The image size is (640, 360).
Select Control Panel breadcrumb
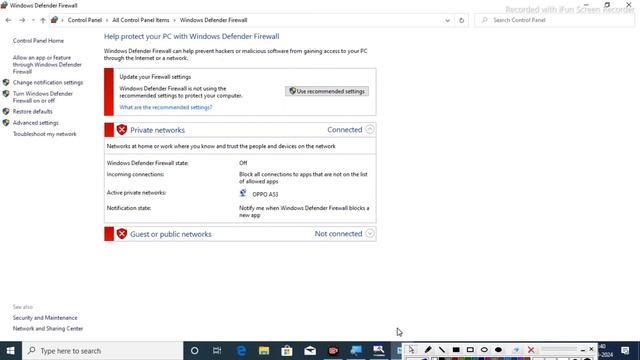click(84, 20)
